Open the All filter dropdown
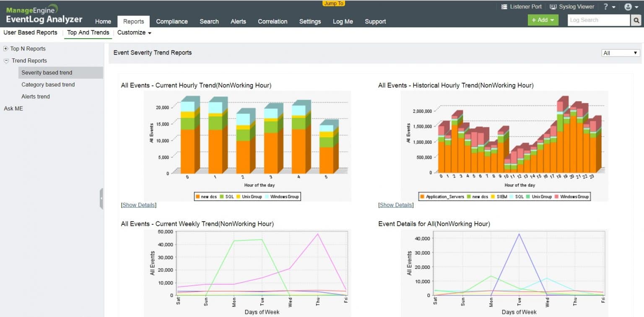Screen dimensions: 644x317 [x=621, y=52]
